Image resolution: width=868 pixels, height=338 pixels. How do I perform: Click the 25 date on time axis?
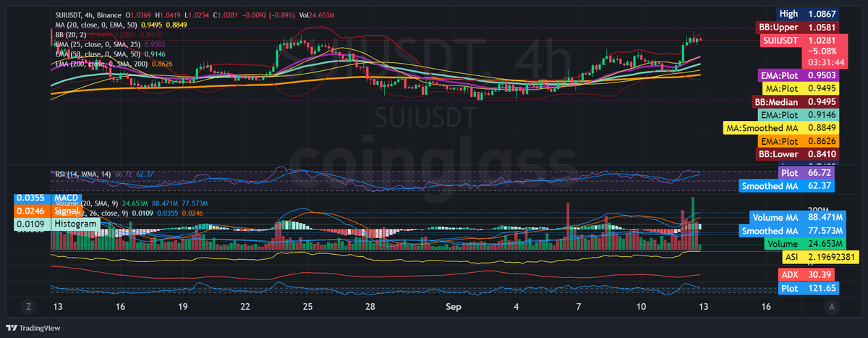click(308, 307)
